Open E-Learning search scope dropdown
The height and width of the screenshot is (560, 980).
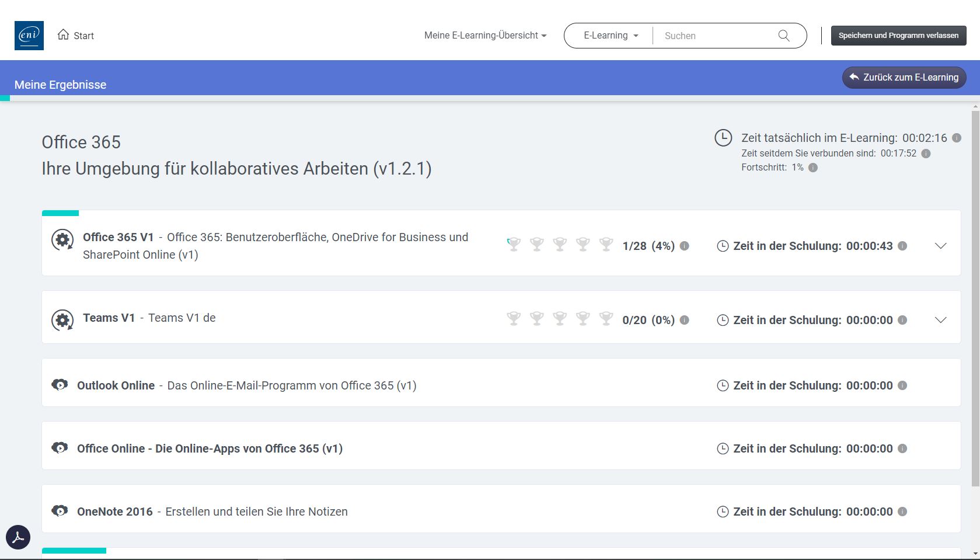[611, 36]
